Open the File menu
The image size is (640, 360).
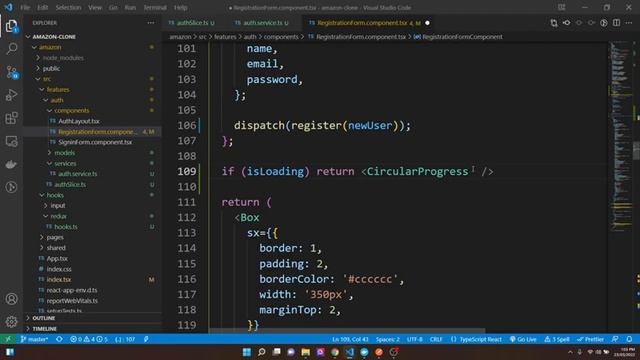(x=25, y=7)
